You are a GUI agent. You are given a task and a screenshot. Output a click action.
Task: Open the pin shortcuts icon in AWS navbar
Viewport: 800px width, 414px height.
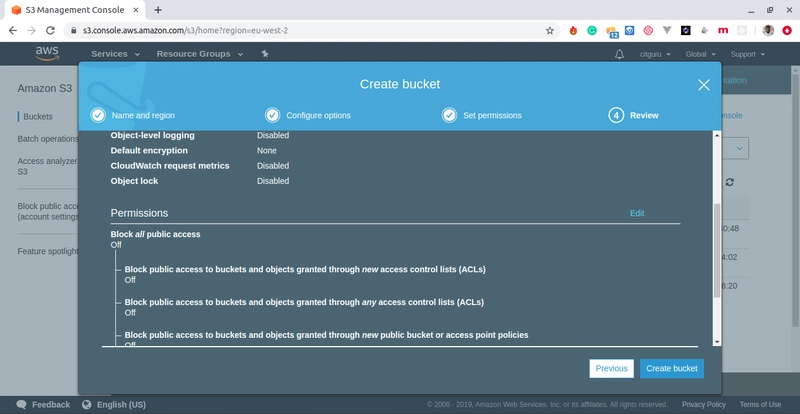coord(265,54)
